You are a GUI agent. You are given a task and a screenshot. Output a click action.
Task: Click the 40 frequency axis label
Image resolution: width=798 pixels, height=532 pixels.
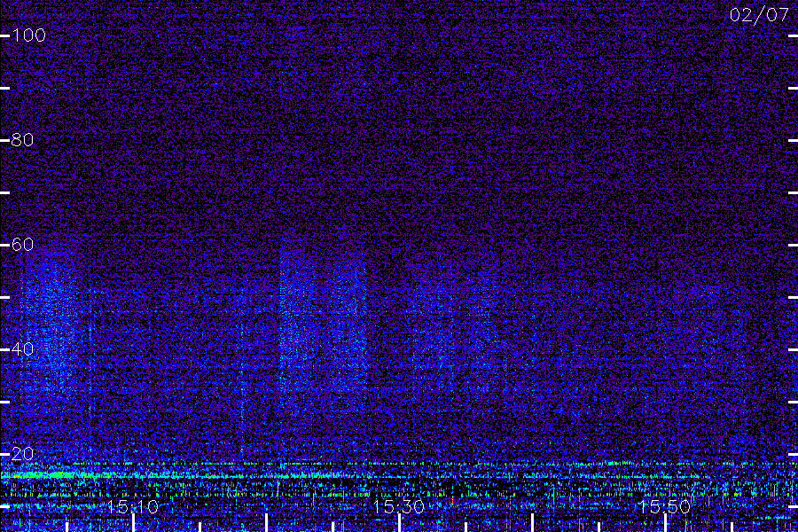[x=22, y=349]
